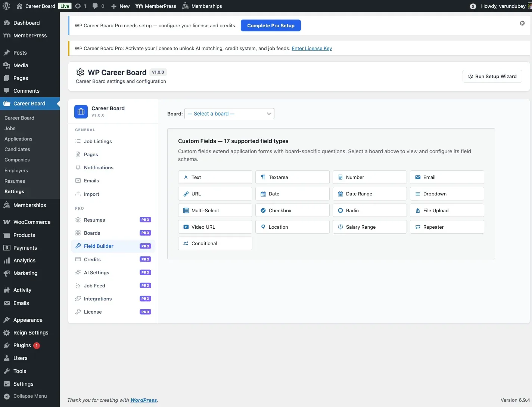Open MemberPress in top admin bar
532x407 pixels.
click(156, 6)
